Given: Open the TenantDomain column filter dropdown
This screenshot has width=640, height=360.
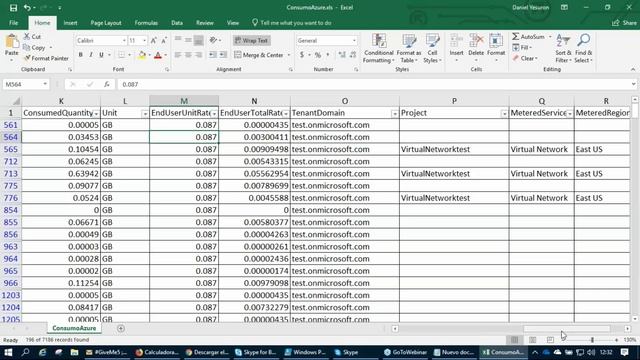Looking at the screenshot, I should pyautogui.click(x=395, y=113).
